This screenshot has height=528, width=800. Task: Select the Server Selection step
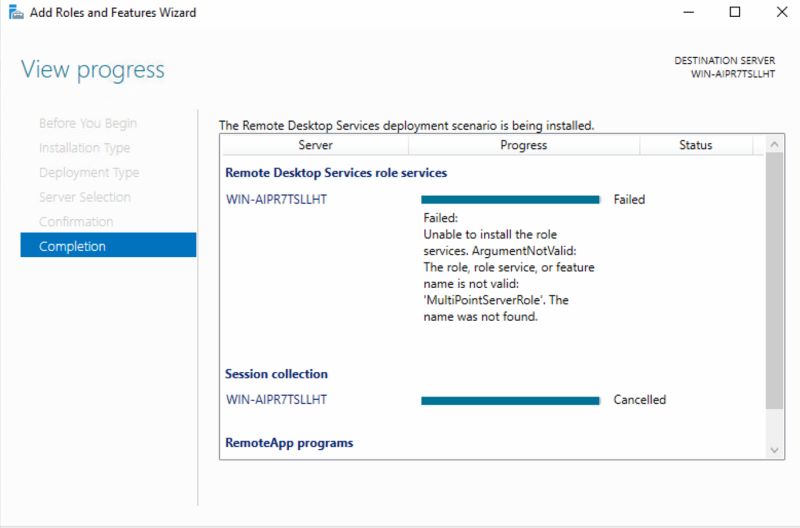[x=85, y=197]
